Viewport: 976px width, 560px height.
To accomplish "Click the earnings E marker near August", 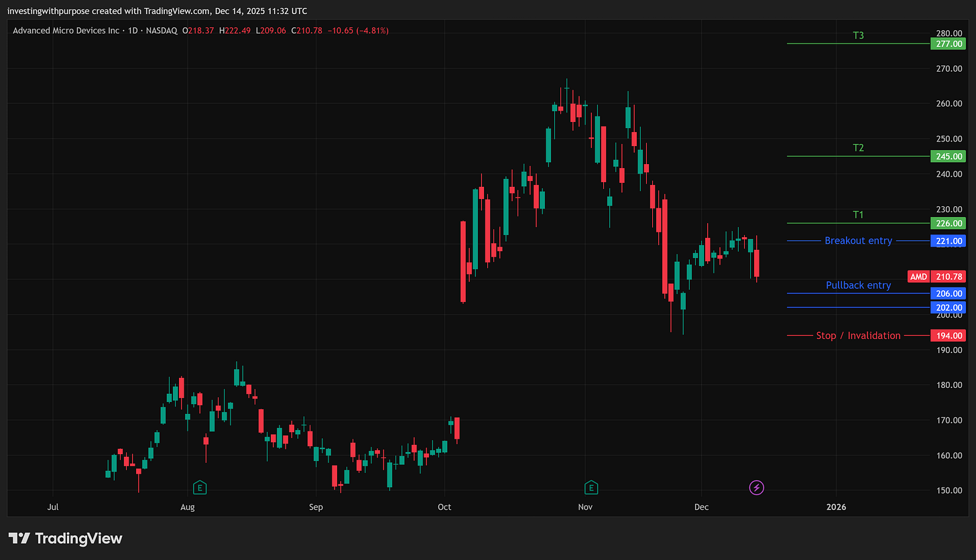I will tap(199, 488).
